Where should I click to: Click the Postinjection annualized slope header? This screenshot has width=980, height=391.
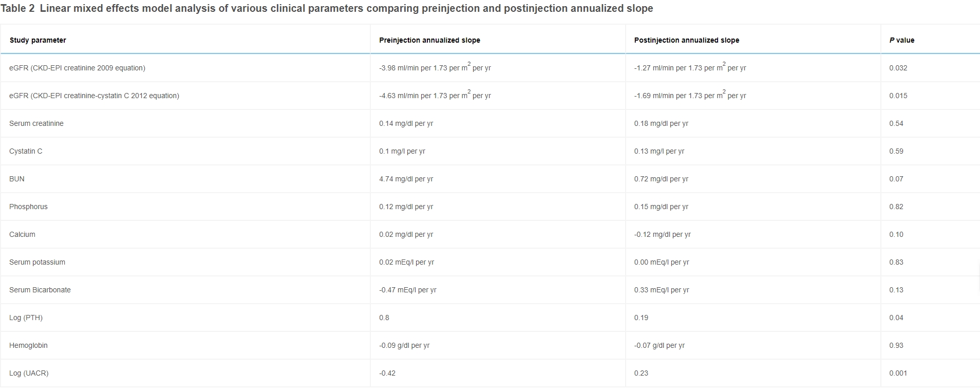[686, 40]
